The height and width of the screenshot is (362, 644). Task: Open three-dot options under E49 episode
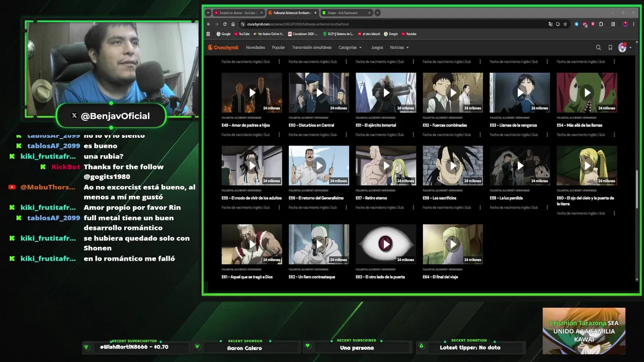click(x=279, y=135)
